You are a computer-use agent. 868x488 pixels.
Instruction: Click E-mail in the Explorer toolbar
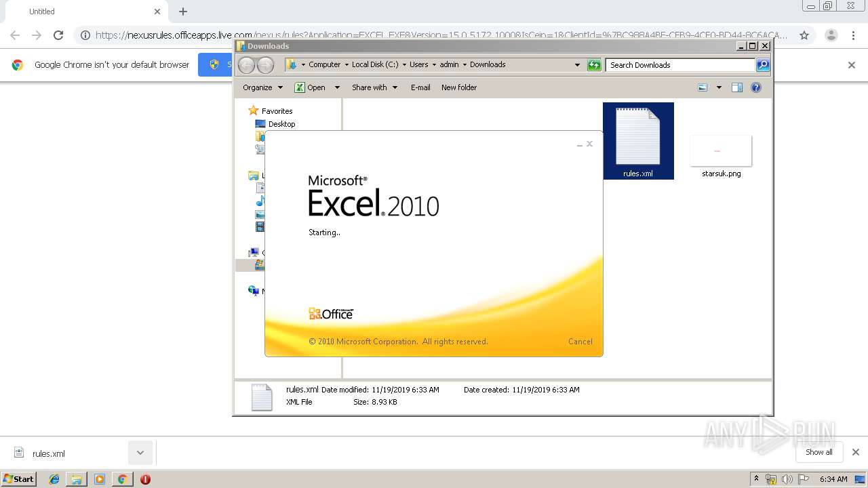420,87
